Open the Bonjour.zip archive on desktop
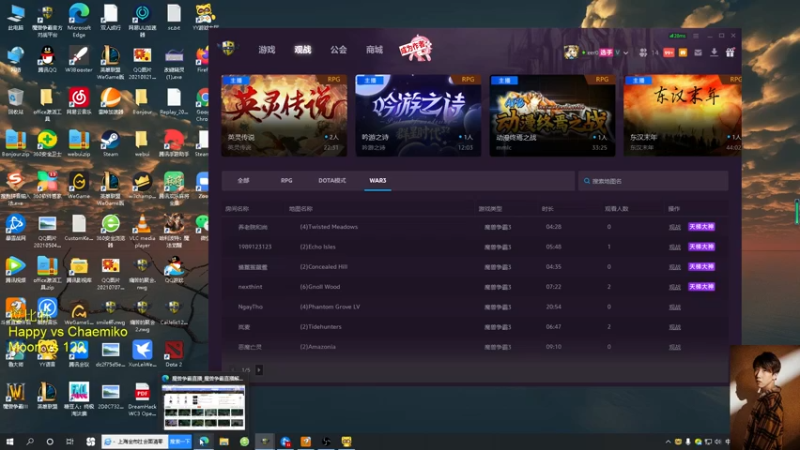Viewport: 800px width, 450px height. click(15, 144)
